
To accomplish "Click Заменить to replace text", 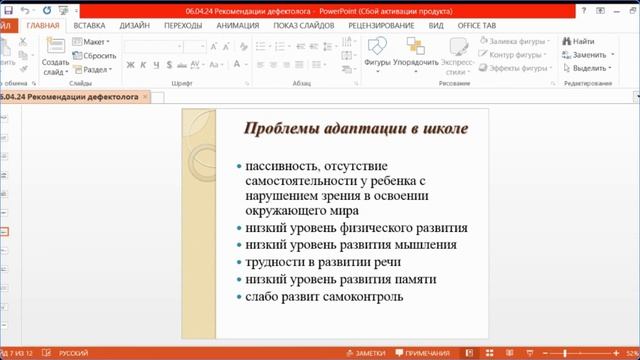I will click(588, 55).
